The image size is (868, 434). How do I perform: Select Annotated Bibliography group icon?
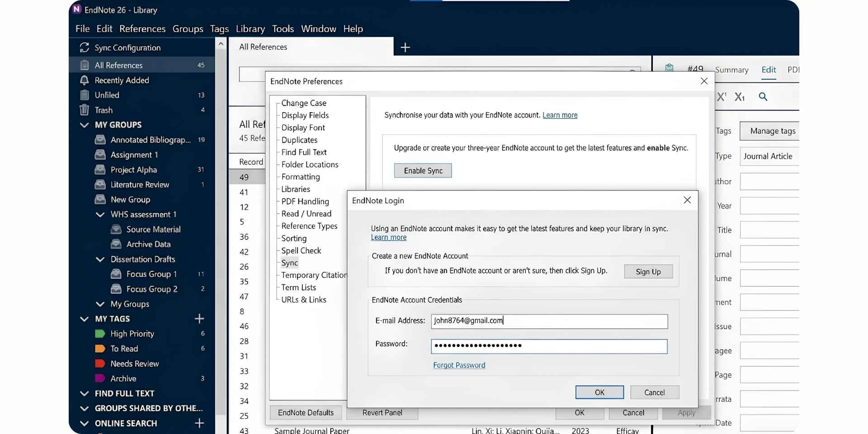click(x=100, y=140)
